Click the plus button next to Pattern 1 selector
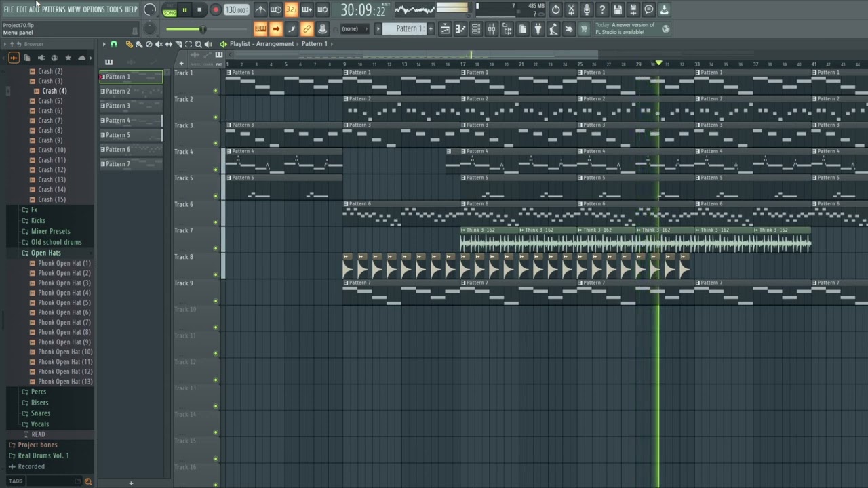The image size is (868, 488). tap(430, 28)
